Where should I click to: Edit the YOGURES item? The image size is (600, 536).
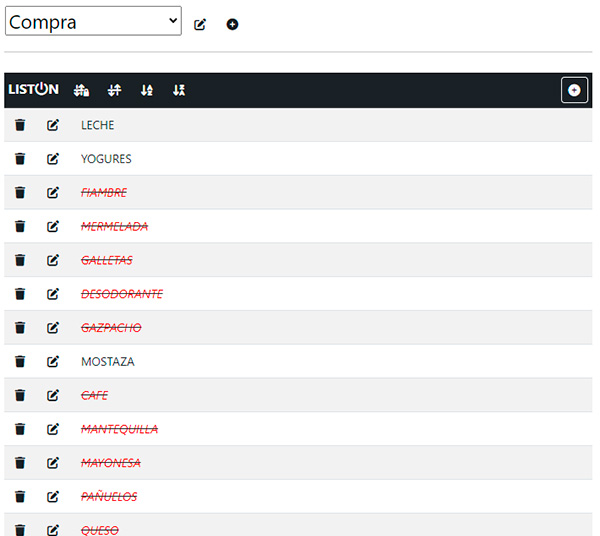click(x=53, y=159)
